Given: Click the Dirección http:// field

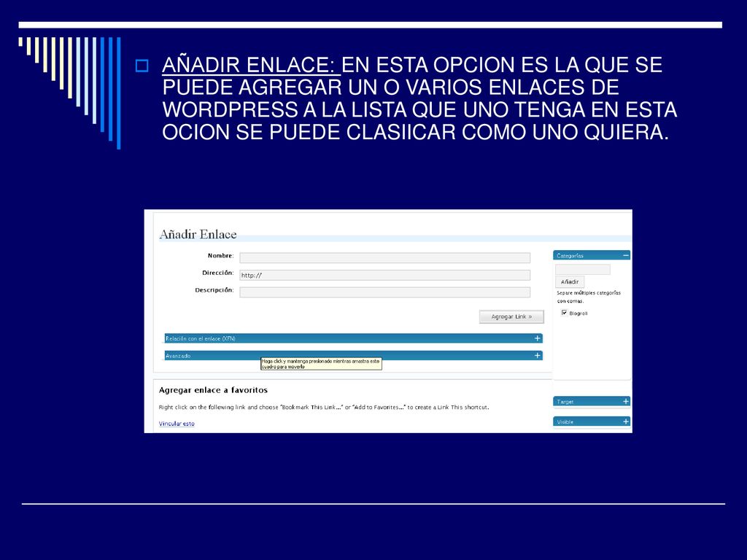Looking at the screenshot, I should pos(384,275).
